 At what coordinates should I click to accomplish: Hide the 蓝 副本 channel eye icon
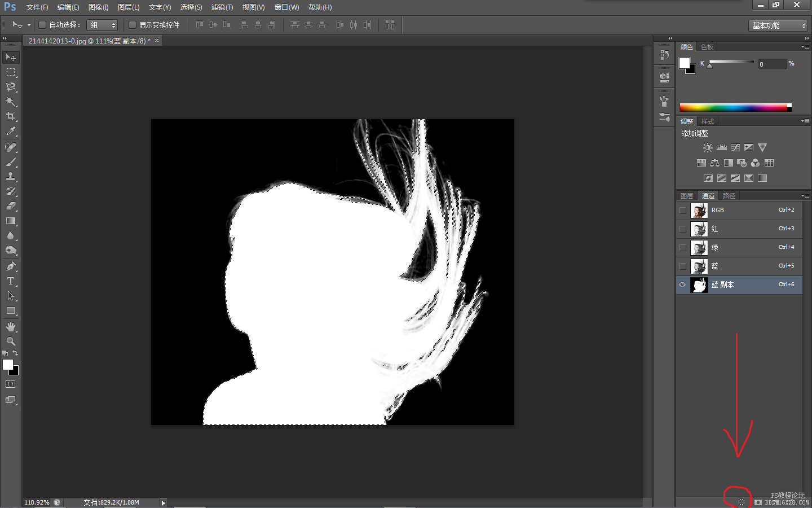point(683,285)
